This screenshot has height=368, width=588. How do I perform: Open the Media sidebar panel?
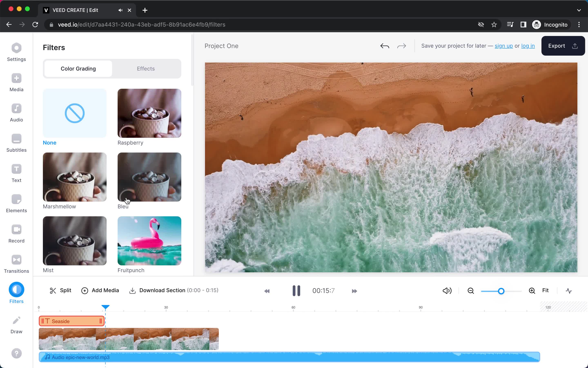[x=16, y=83]
